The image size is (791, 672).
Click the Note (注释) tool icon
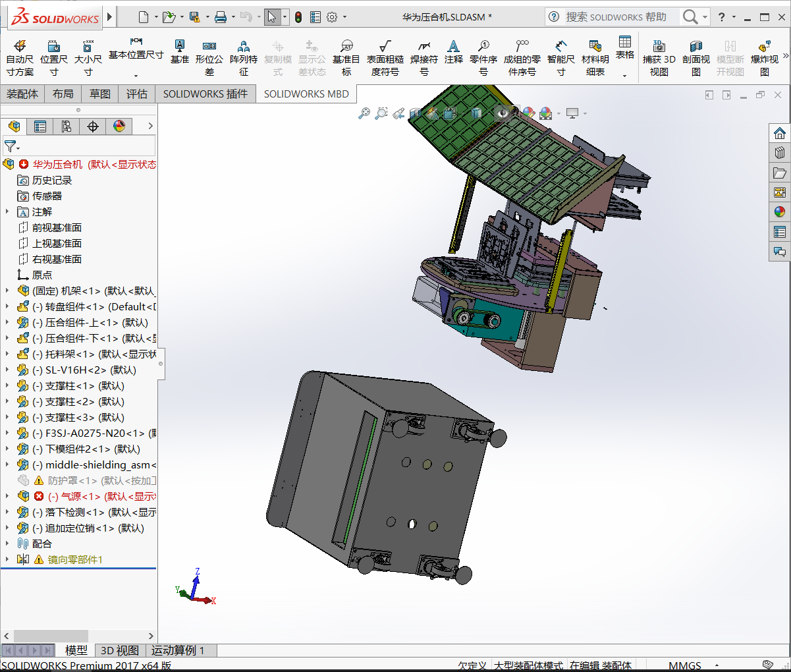coord(453,45)
